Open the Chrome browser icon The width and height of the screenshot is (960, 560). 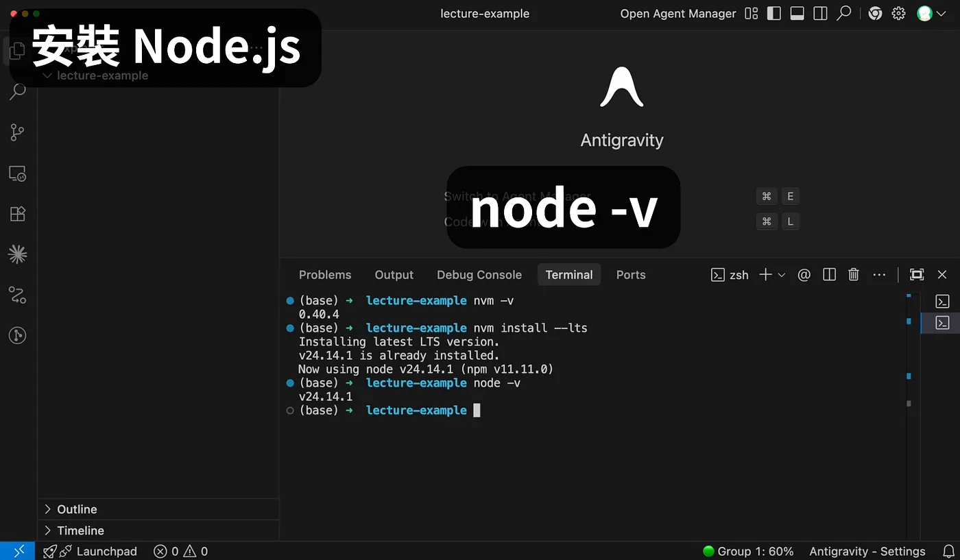[x=875, y=14]
